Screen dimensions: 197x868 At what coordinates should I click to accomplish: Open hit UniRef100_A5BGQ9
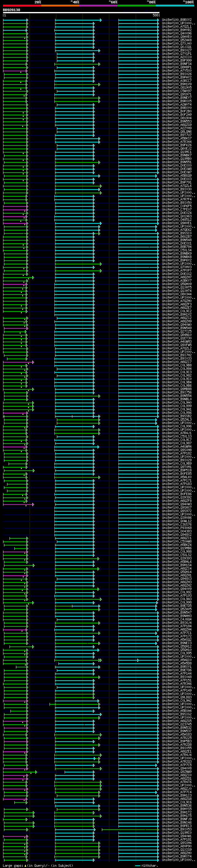[x=177, y=176]
